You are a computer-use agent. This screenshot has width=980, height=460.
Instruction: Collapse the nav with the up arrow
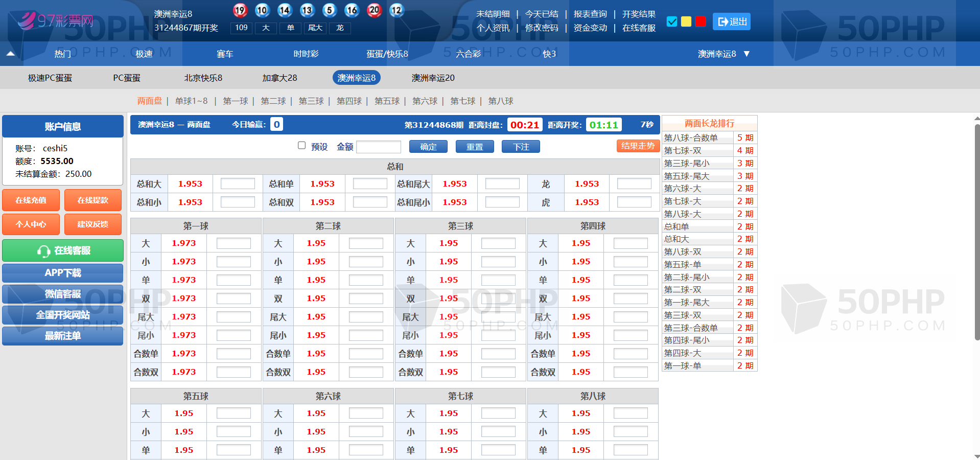tap(11, 54)
